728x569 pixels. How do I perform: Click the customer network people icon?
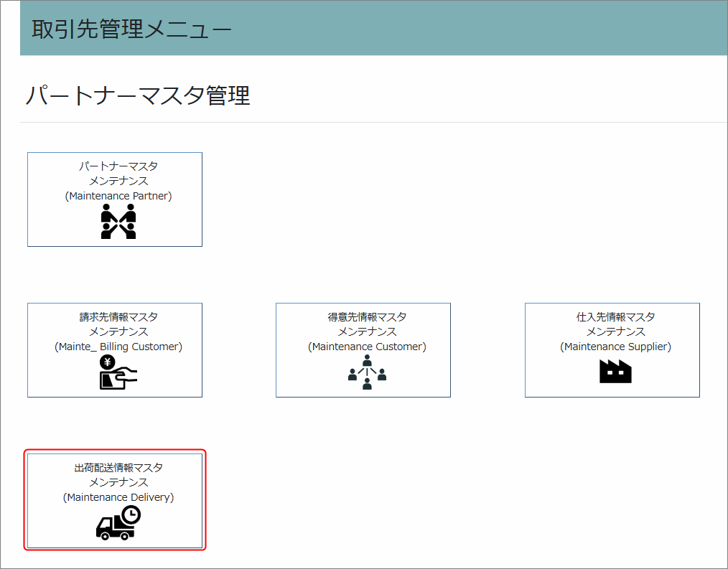point(367,372)
